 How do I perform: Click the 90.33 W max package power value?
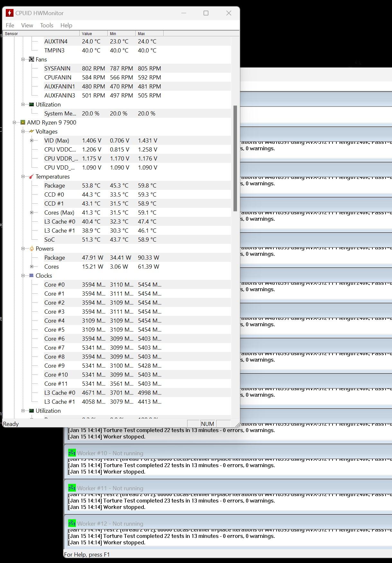[149, 257]
